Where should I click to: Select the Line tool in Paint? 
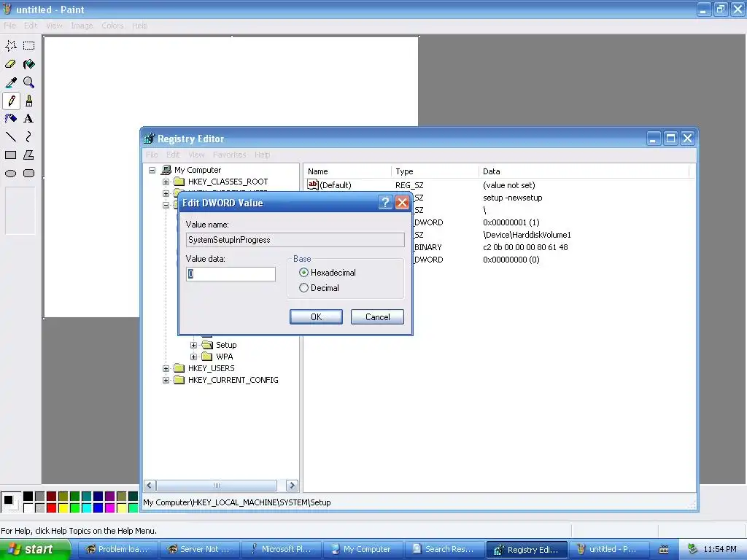coord(11,137)
